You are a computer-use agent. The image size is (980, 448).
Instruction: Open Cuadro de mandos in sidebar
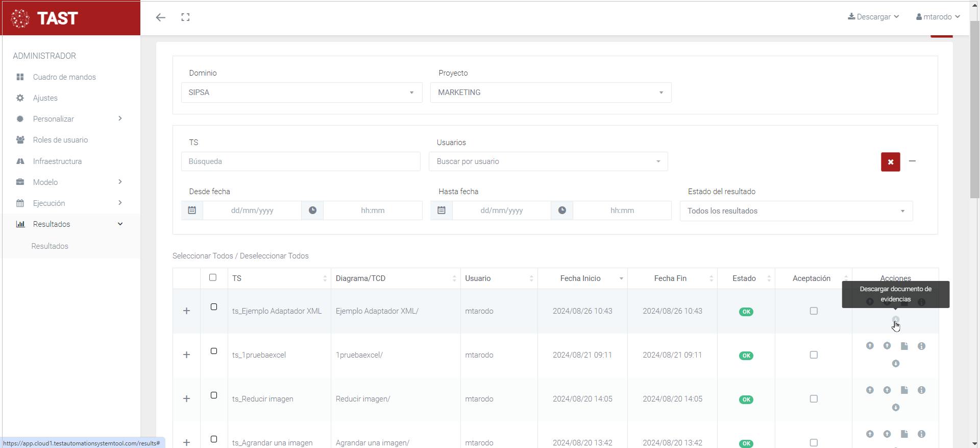(x=64, y=77)
